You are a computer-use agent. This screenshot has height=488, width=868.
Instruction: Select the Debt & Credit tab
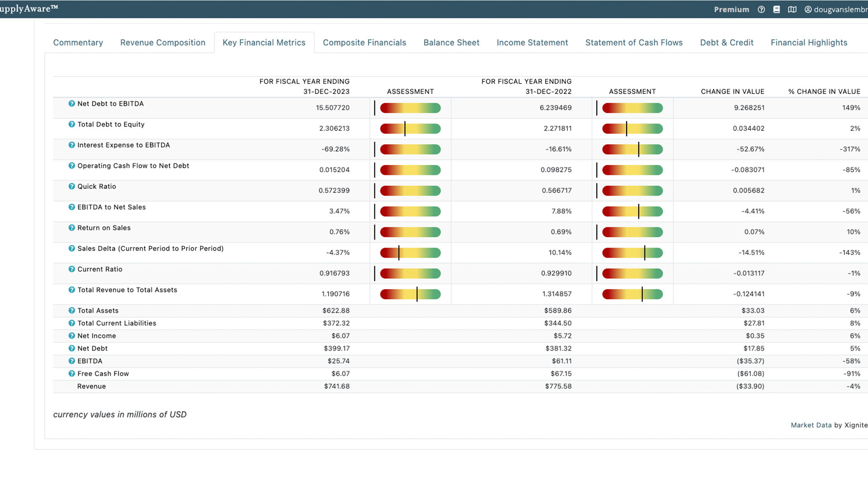(726, 42)
